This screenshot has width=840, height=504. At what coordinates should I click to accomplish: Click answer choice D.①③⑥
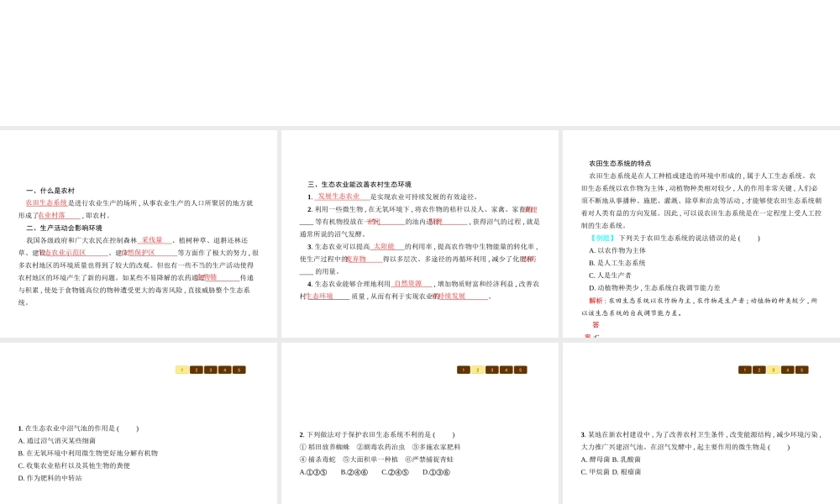point(437,472)
